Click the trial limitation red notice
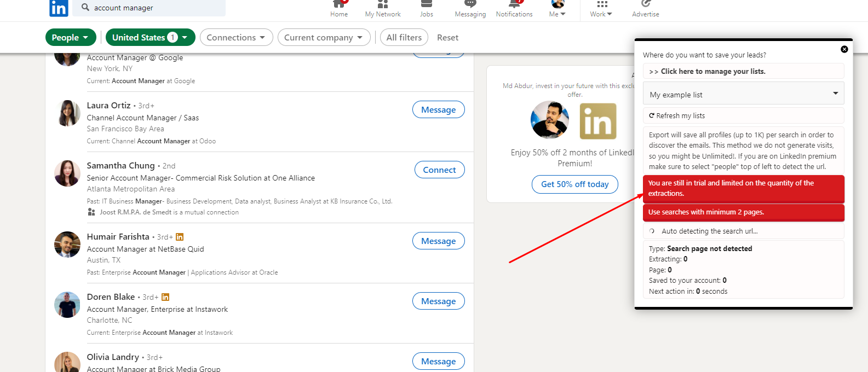 [x=743, y=188]
